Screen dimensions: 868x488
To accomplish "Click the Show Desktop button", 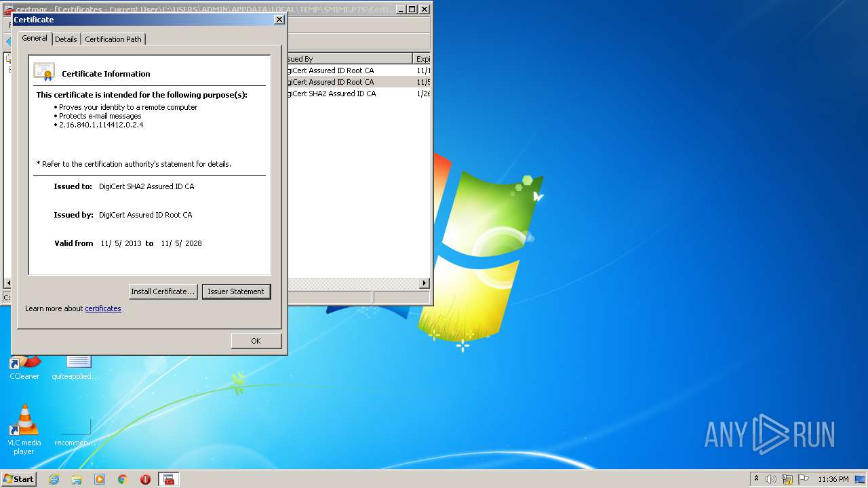I will [861, 479].
